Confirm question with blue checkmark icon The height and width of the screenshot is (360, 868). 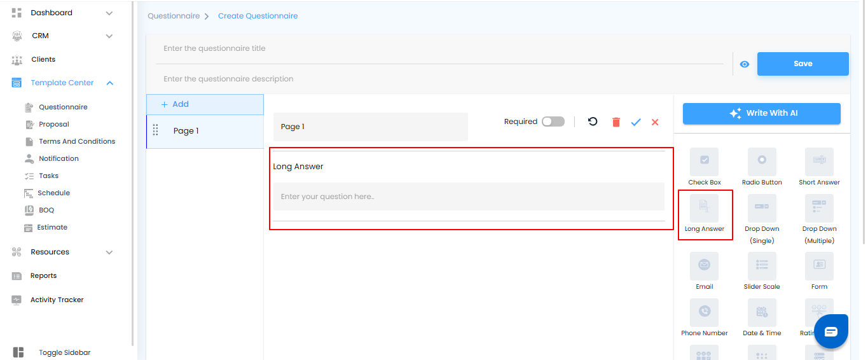pos(636,122)
